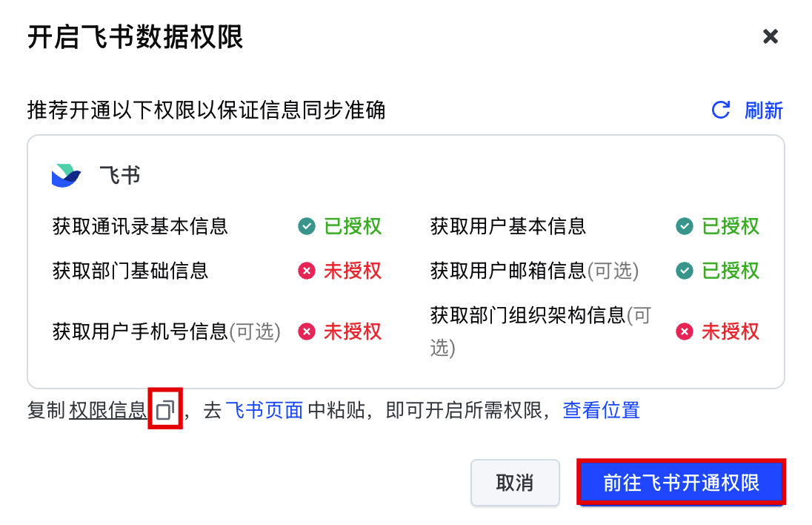Click the 前往飞书开通权限 button

681,483
